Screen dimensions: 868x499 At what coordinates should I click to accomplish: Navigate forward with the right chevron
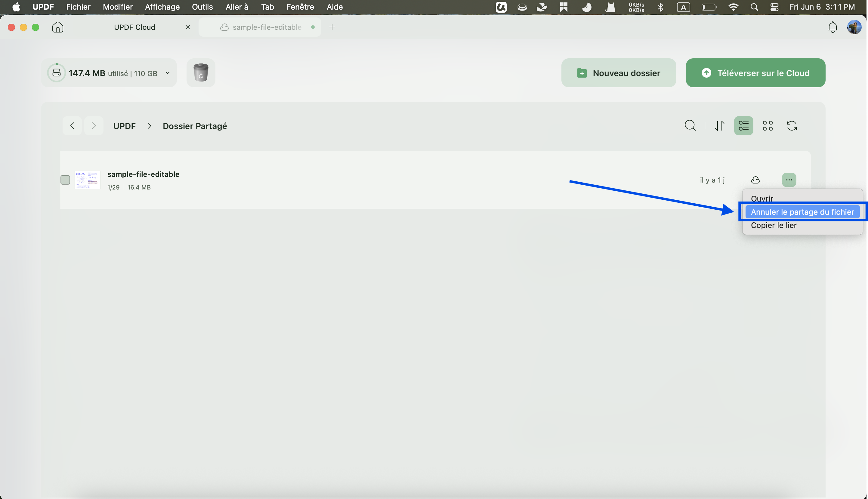click(x=94, y=126)
